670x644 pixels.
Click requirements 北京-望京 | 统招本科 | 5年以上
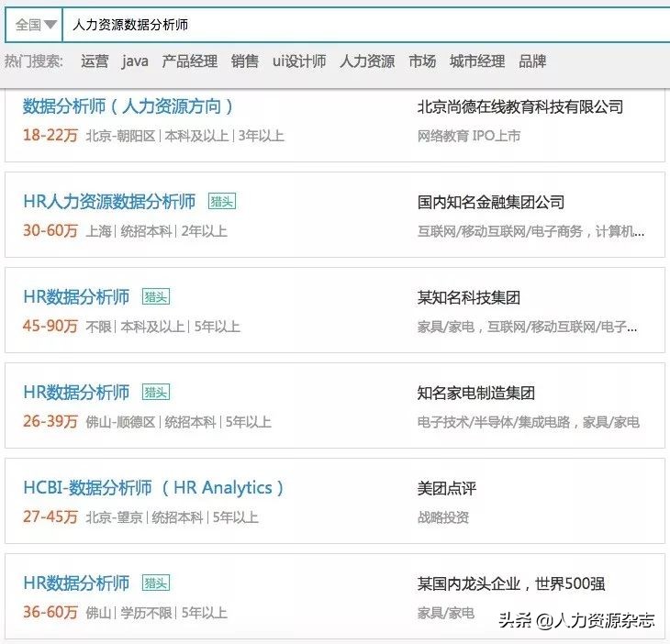tap(173, 517)
